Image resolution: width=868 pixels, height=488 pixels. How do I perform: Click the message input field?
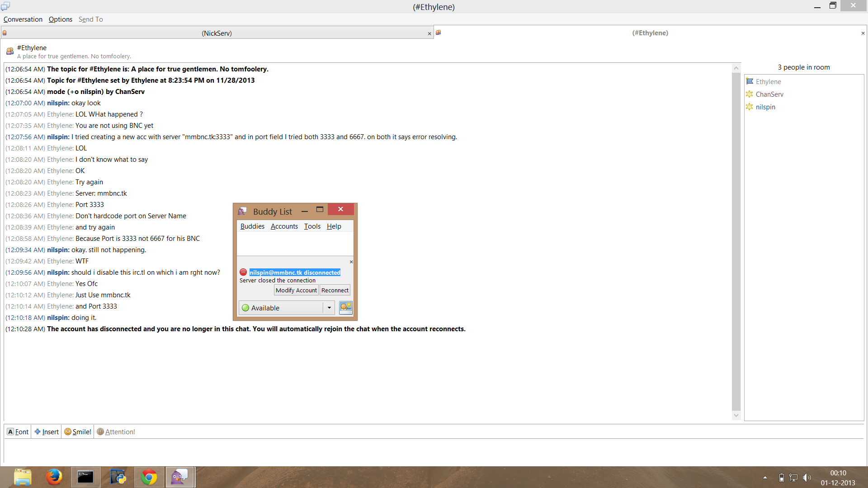[x=434, y=450]
